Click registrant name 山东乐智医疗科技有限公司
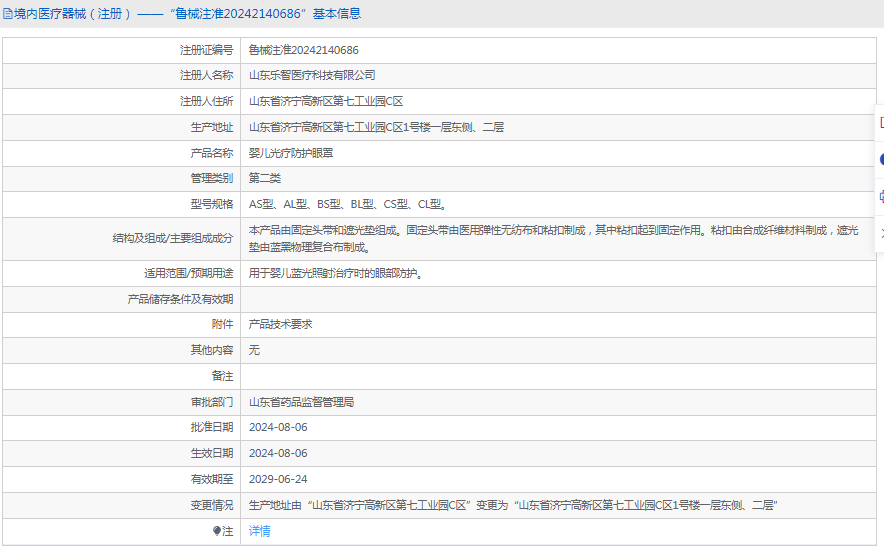 (x=312, y=75)
